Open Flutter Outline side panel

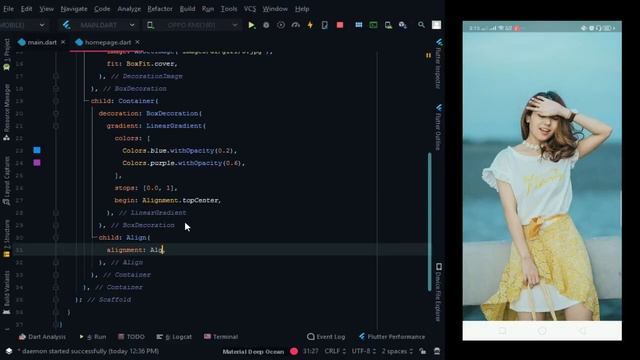tap(439, 127)
